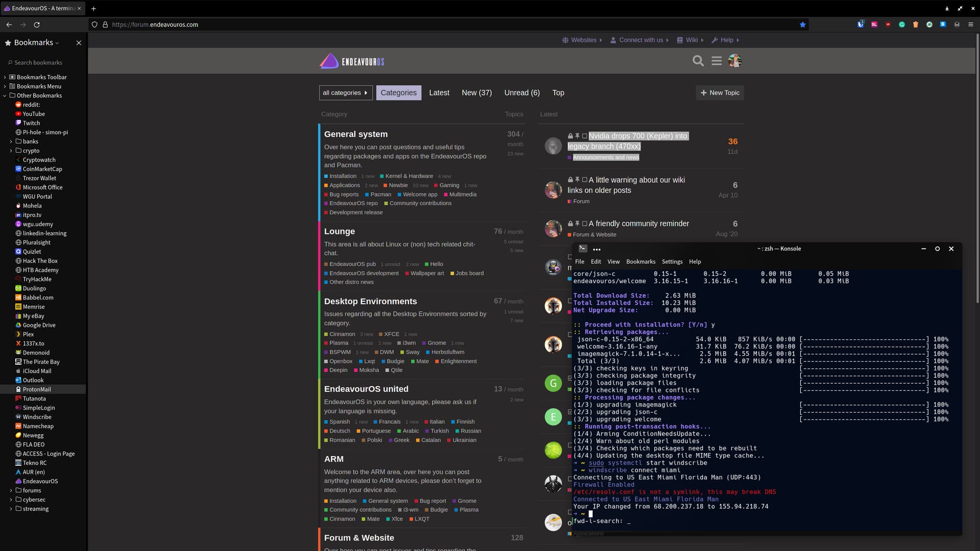Open Konsole Bookmarks menu
The width and height of the screenshot is (980, 551).
(641, 262)
